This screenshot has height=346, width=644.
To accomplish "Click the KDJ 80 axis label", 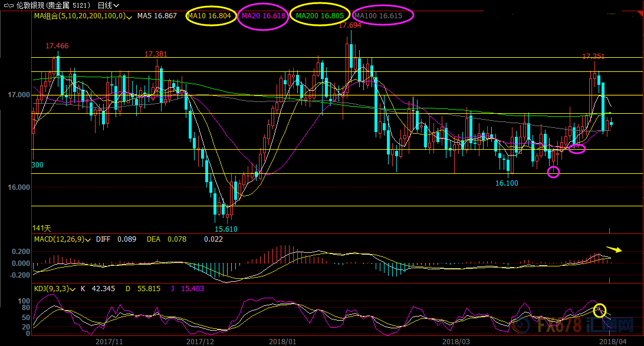I will (25, 308).
